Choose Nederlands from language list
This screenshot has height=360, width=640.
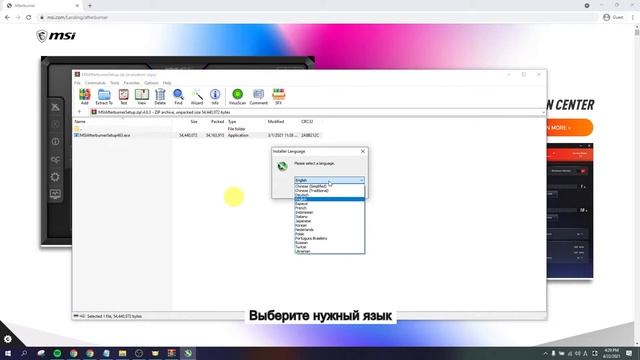329,230
